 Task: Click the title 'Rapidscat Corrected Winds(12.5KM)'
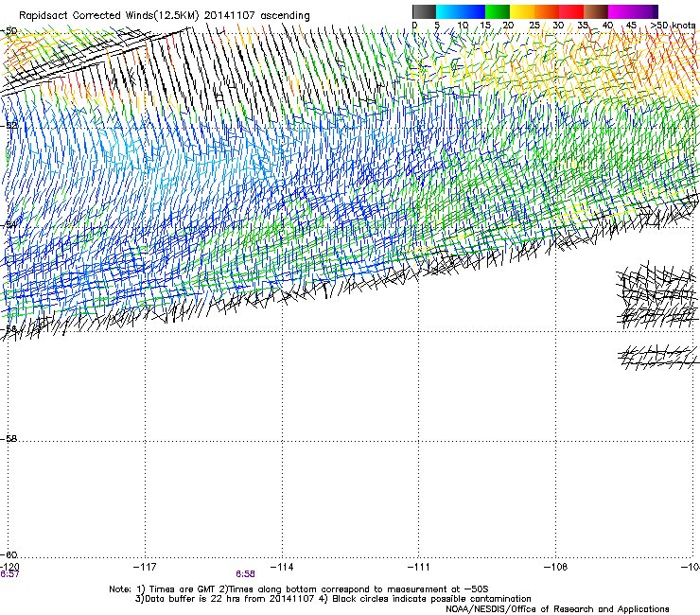tap(109, 15)
